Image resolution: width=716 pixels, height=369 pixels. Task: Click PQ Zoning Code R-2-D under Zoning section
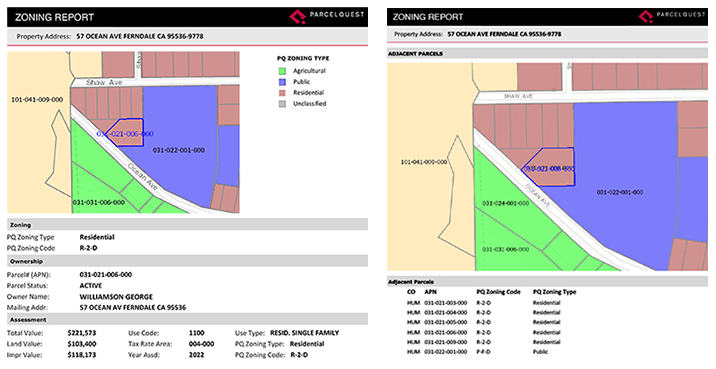point(89,248)
